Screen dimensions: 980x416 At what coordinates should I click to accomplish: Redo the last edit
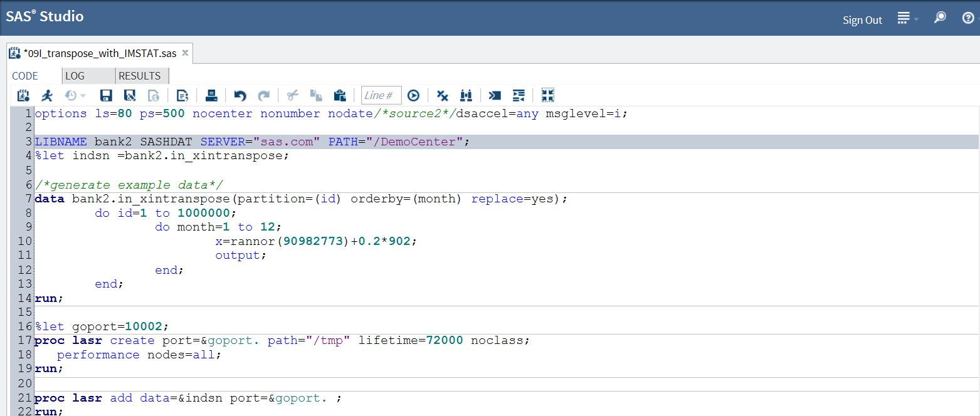pyautogui.click(x=264, y=95)
